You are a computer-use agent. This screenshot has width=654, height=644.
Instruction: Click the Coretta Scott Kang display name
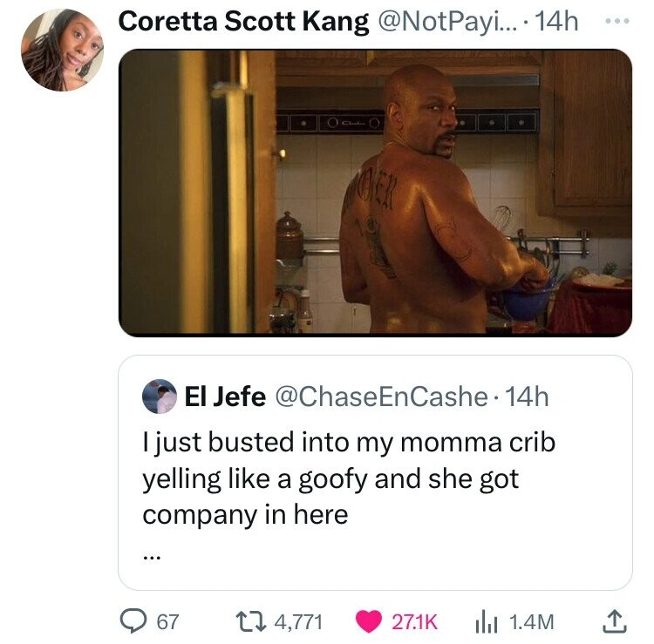[242, 22]
